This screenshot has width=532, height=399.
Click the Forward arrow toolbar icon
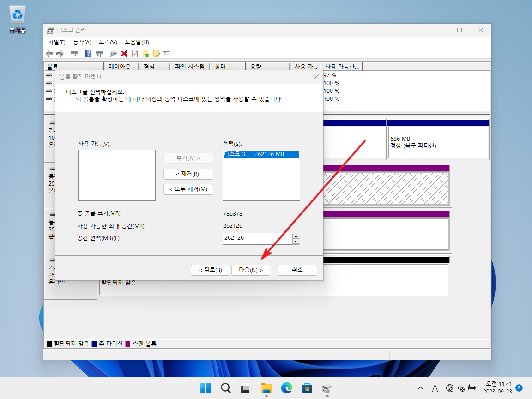click(x=60, y=54)
